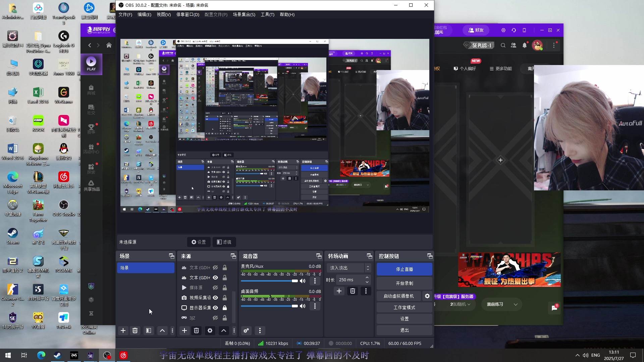Pop out the 混音器 dock panel

point(319,256)
